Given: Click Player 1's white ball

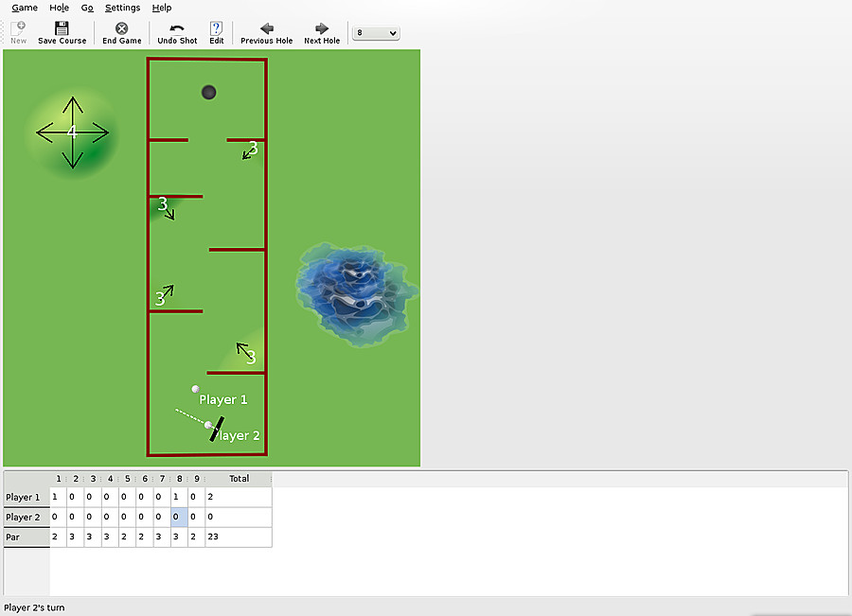Looking at the screenshot, I should tap(195, 389).
